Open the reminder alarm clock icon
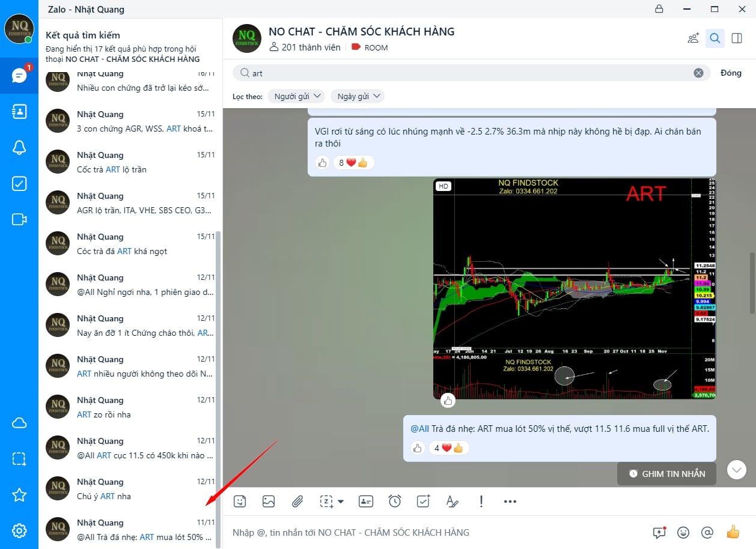This screenshot has width=756, height=549. [395, 501]
